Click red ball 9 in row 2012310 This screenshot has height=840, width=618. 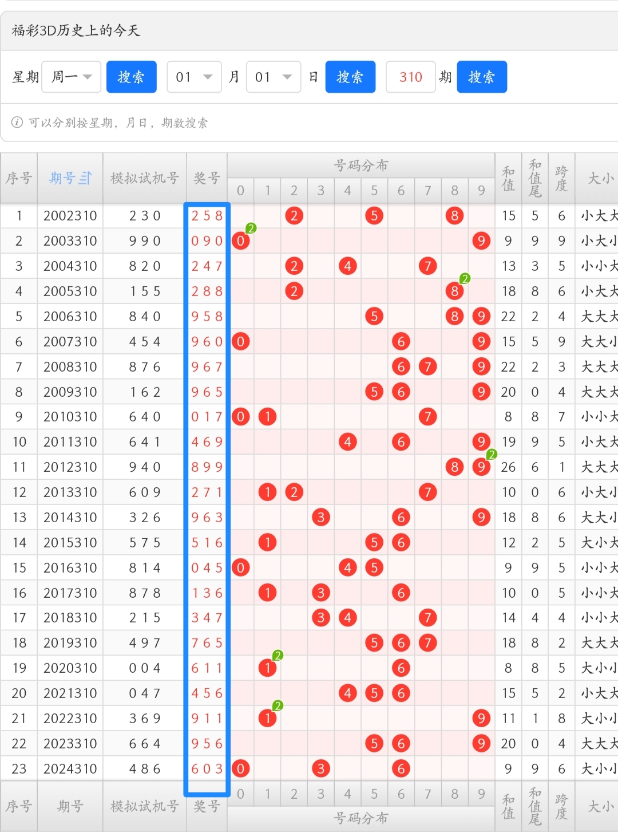[481, 467]
